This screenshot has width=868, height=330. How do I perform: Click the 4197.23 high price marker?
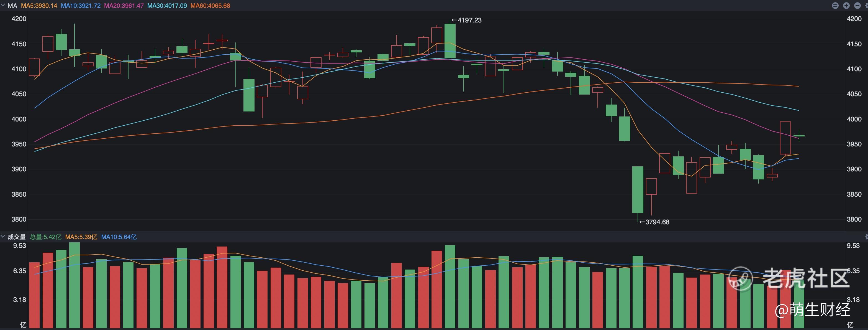(466, 20)
